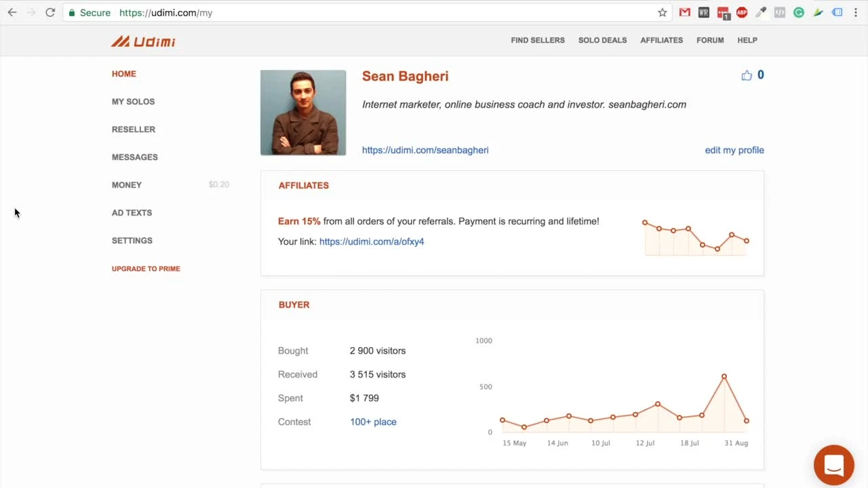Click the Adblock Plus extension icon
Viewport: 868px width, 488px height.
[742, 12]
